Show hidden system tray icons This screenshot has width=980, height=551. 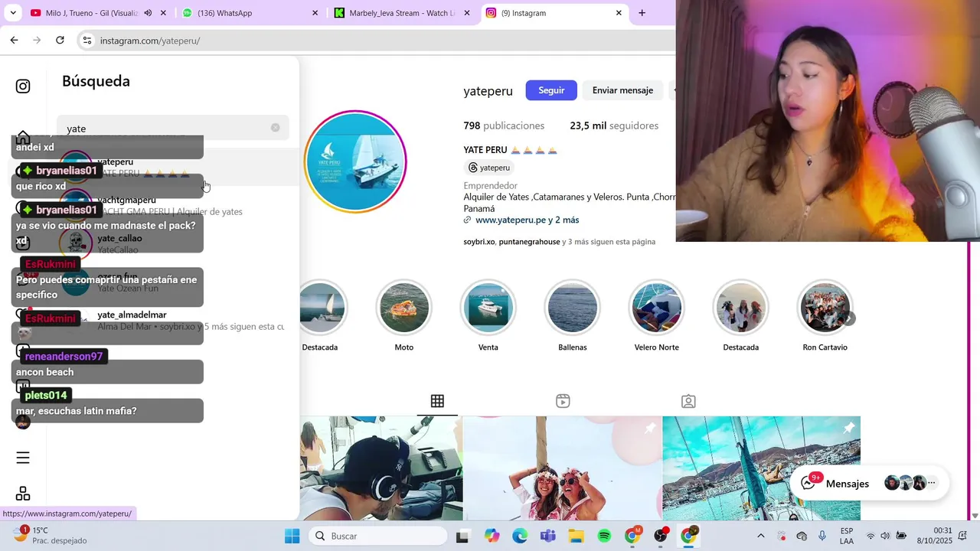tap(760, 536)
